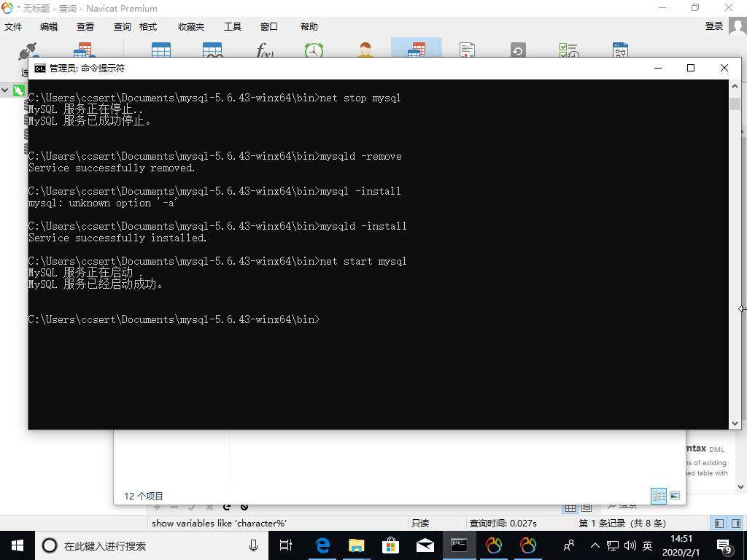Click the refresh icon in Navicat result toolbar
This screenshot has width=747, height=560.
pyautogui.click(x=227, y=507)
